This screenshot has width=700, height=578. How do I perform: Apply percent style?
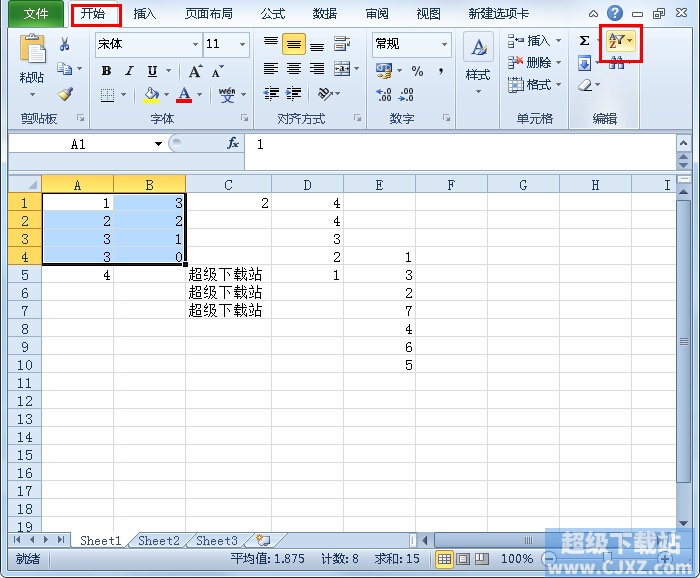417,71
